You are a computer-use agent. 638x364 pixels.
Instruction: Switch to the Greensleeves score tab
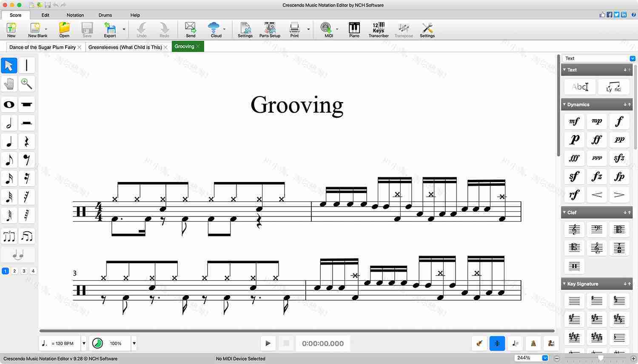pos(125,47)
